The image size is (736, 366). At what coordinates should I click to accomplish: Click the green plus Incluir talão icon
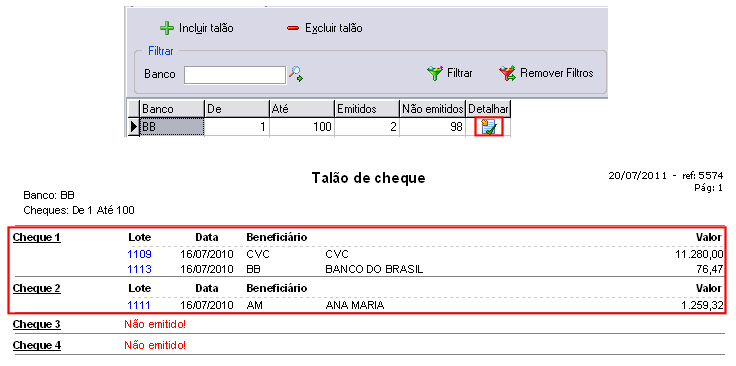[167, 29]
